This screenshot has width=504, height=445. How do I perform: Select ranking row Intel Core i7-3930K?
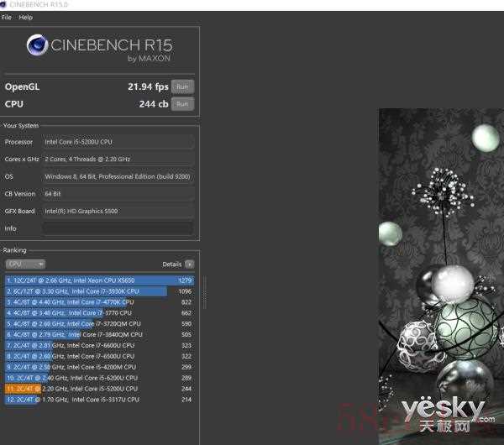[99, 291]
